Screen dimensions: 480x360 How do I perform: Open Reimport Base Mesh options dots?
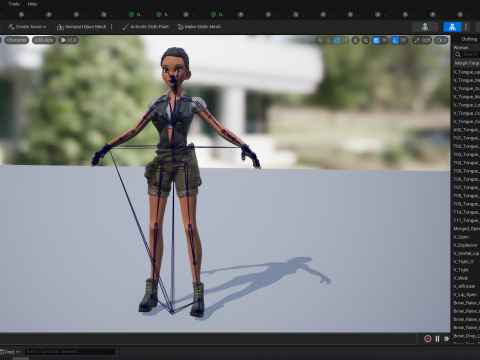111,27
